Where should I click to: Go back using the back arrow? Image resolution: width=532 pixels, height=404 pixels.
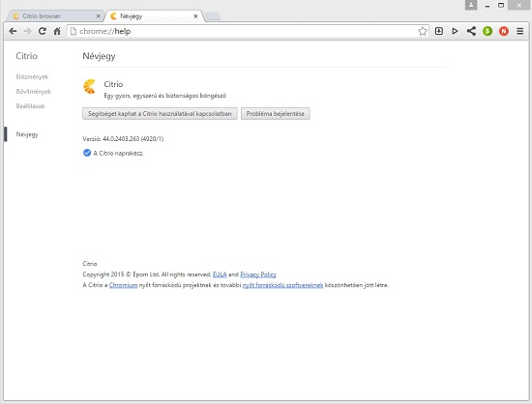[x=13, y=31]
